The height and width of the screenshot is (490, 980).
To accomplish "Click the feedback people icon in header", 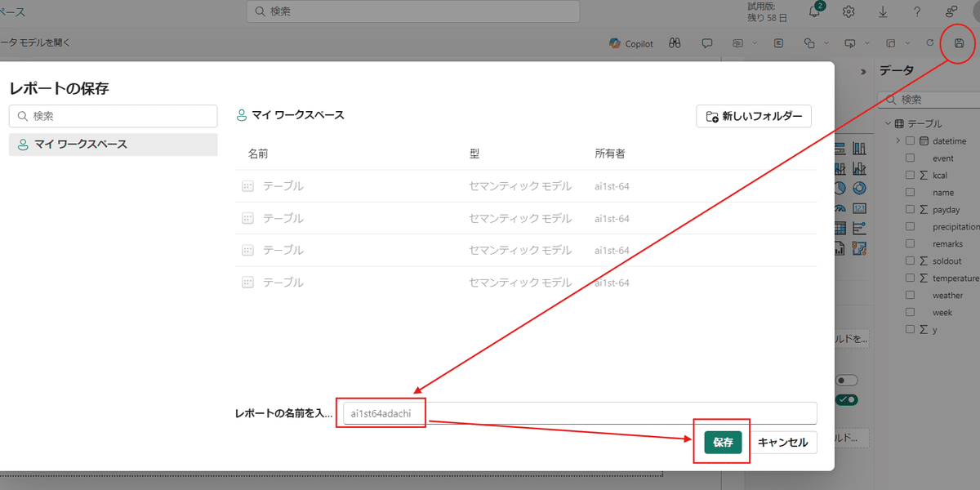I will click(951, 11).
